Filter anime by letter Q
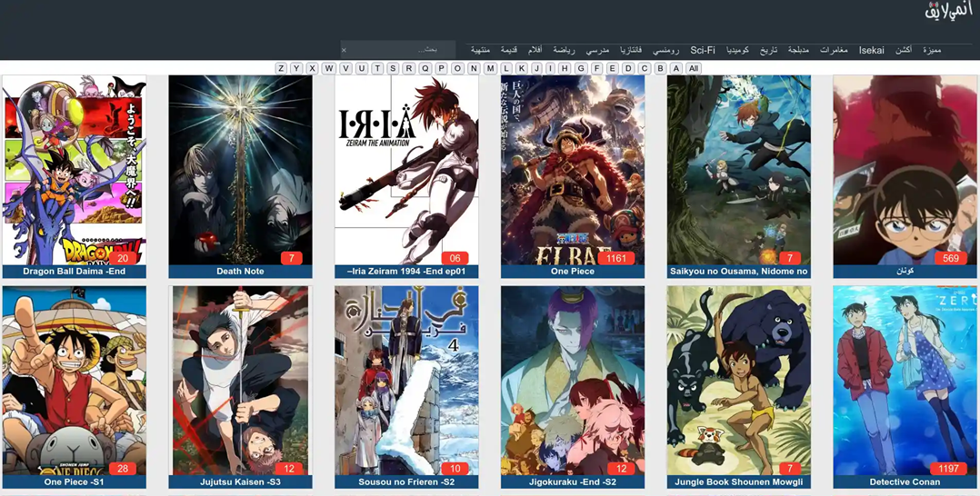 [x=425, y=68]
